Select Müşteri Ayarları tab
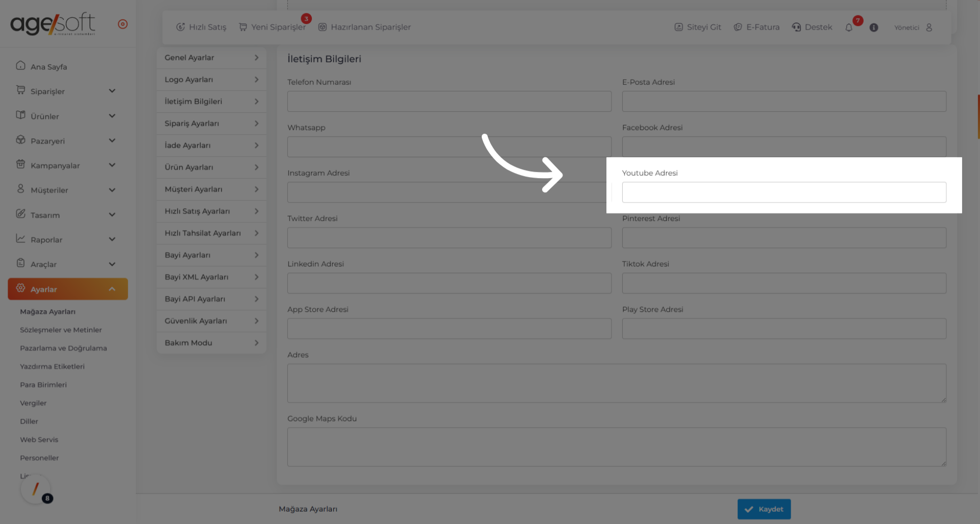 pyautogui.click(x=211, y=189)
